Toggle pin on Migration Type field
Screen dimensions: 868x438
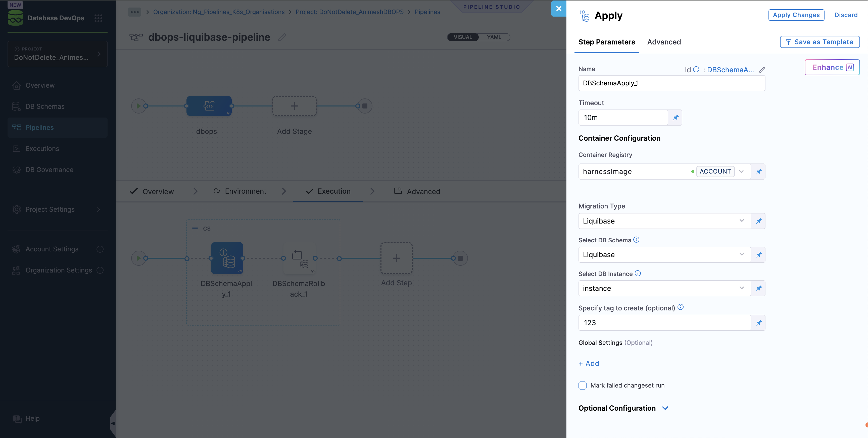pyautogui.click(x=758, y=221)
